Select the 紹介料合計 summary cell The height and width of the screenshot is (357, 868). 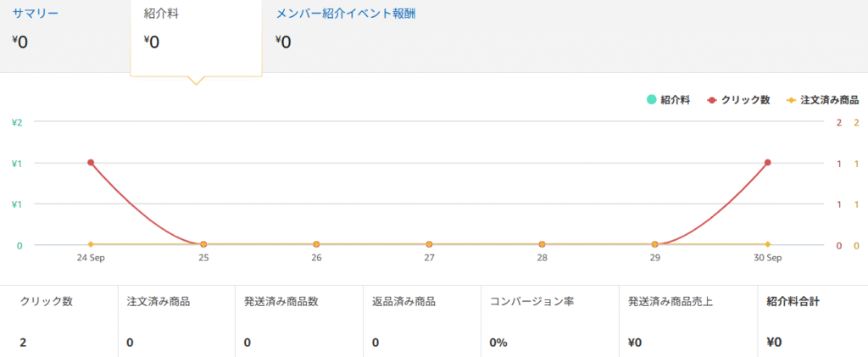pyautogui.click(x=811, y=321)
